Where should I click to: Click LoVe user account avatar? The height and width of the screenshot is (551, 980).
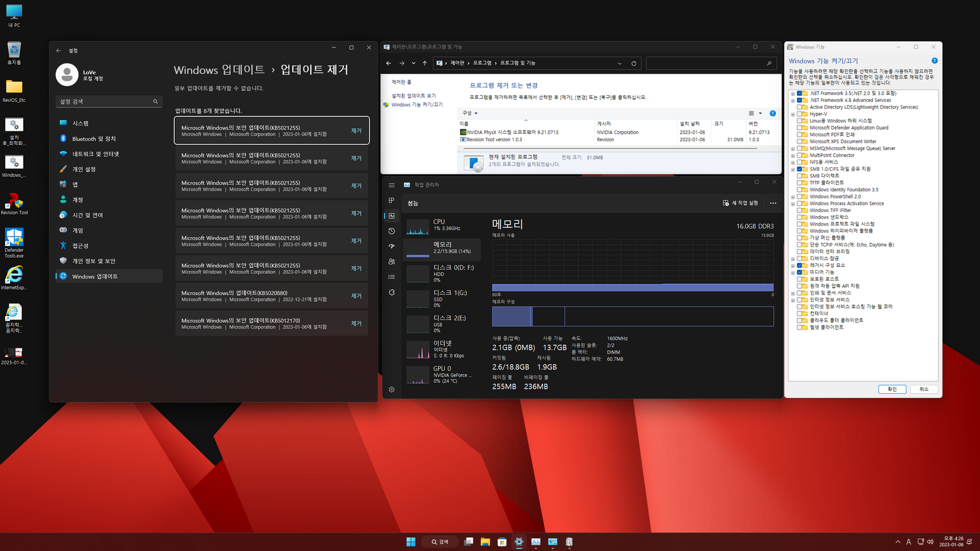[67, 75]
